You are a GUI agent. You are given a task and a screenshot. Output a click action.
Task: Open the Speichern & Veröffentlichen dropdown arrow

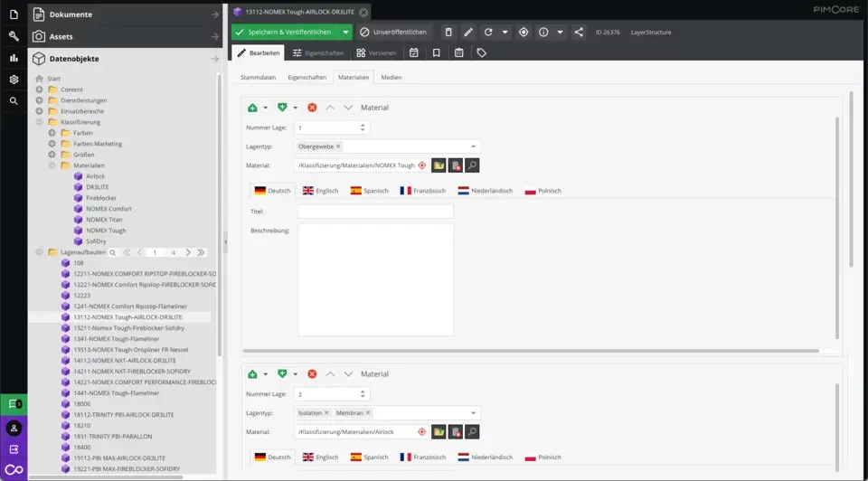click(x=345, y=33)
